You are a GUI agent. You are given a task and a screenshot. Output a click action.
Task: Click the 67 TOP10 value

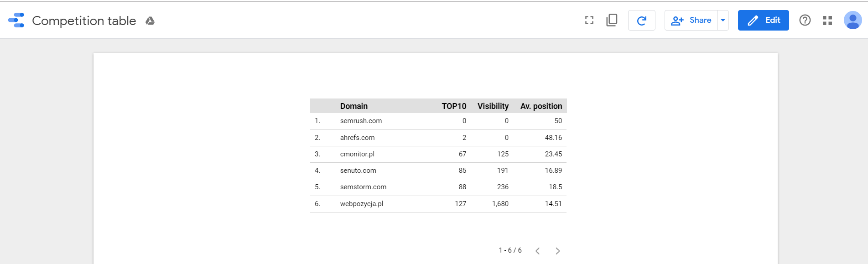pos(463,154)
